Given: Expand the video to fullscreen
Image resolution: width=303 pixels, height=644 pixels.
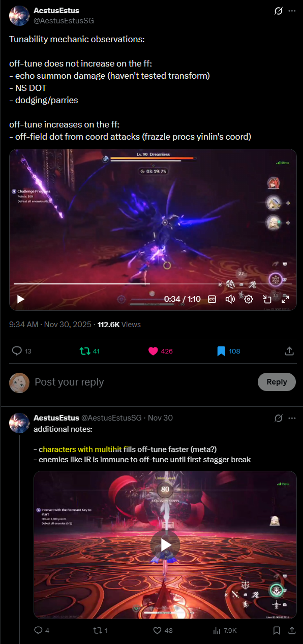Looking at the screenshot, I should (x=285, y=299).
